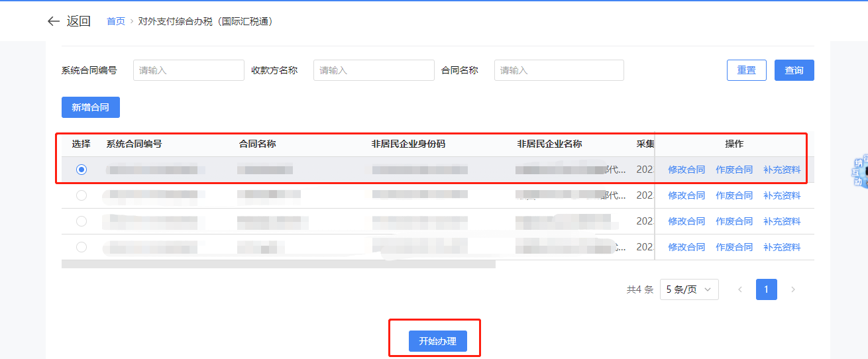Screen dimensions: 868x359
Task: Open the floating 纳税互动 widget on right edge
Action: [x=859, y=172]
